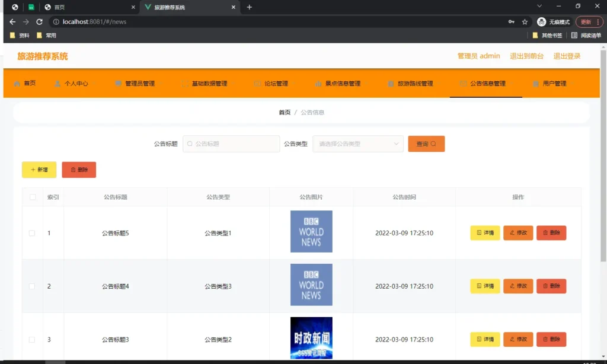This screenshot has width=607, height=364.
Task: Check the checkbox for row 1
Action: 32,233
